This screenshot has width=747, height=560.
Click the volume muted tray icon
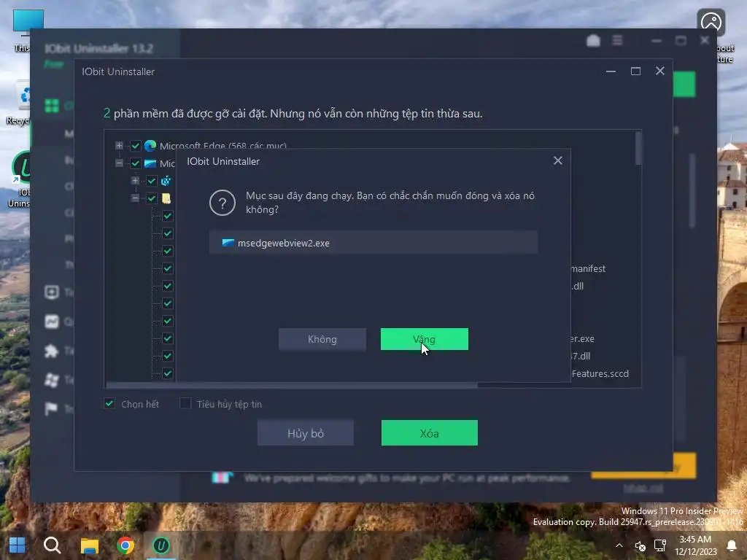(640, 545)
